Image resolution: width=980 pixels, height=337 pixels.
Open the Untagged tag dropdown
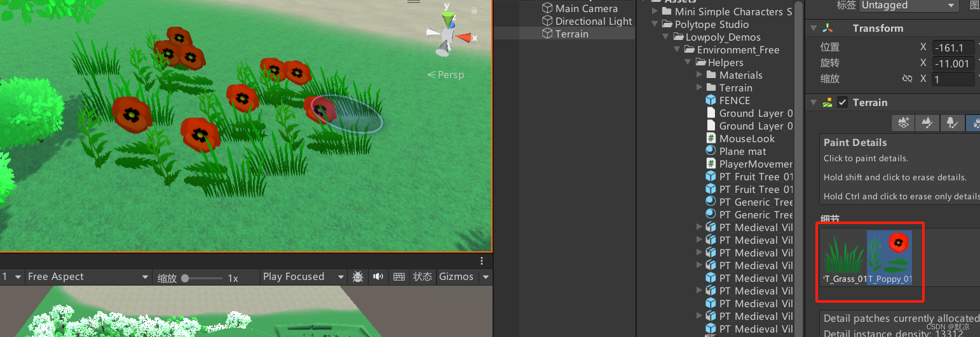coord(909,5)
